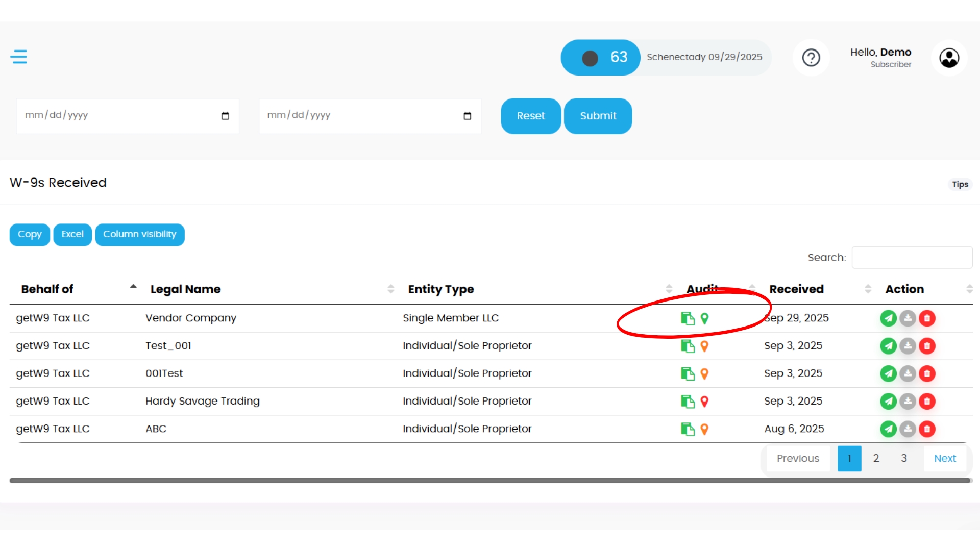Open Column visibility options
Viewport: 980px width, 551px height.
(139, 234)
